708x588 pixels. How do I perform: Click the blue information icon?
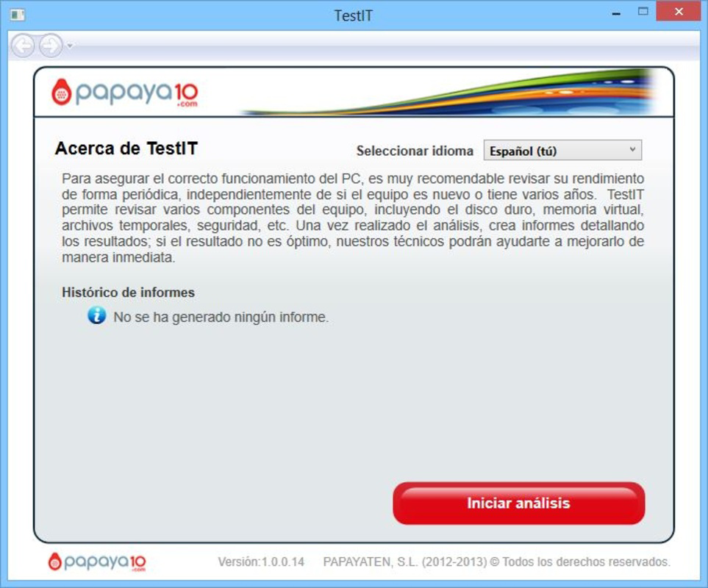(96, 315)
